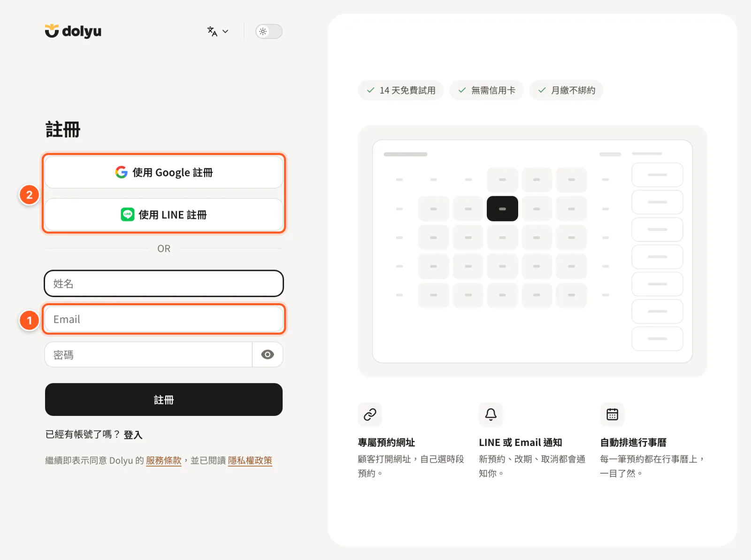The height and width of the screenshot is (560, 751).
Task: Open the 登入 login link
Action: (133, 435)
